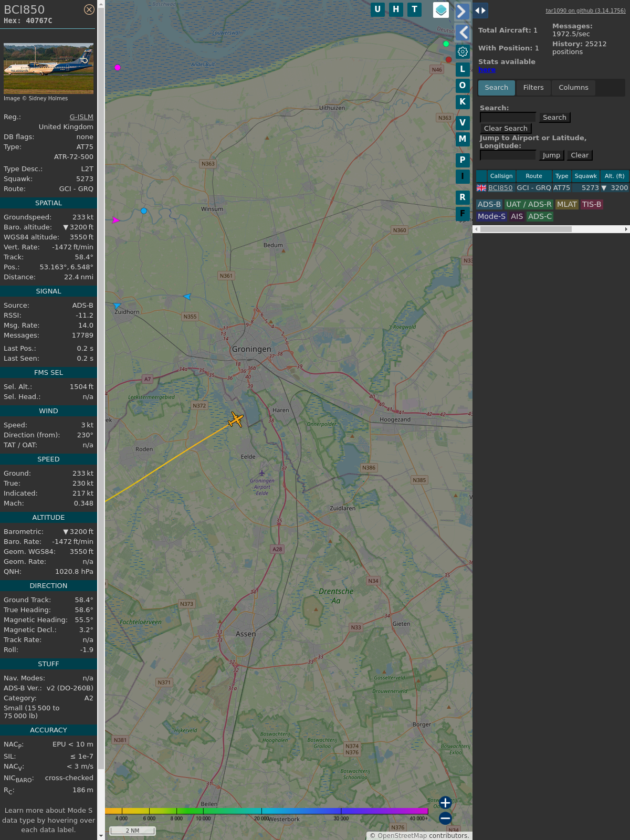Open the OpenStreetMap attribution link

point(402,835)
